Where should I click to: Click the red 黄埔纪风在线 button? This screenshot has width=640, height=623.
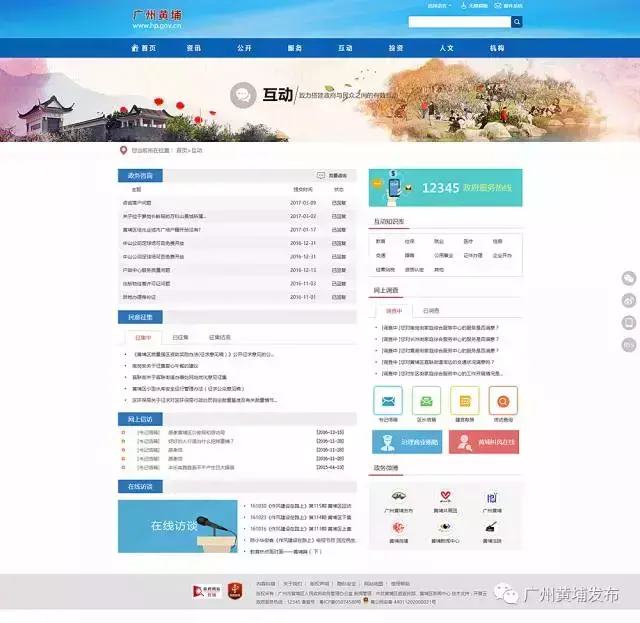tap(485, 441)
